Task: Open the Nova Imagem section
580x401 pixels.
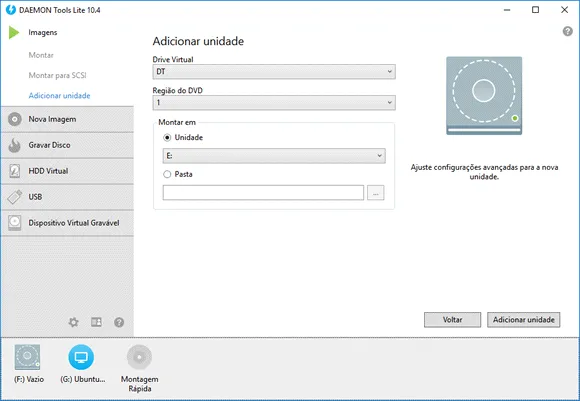Action: (67, 119)
